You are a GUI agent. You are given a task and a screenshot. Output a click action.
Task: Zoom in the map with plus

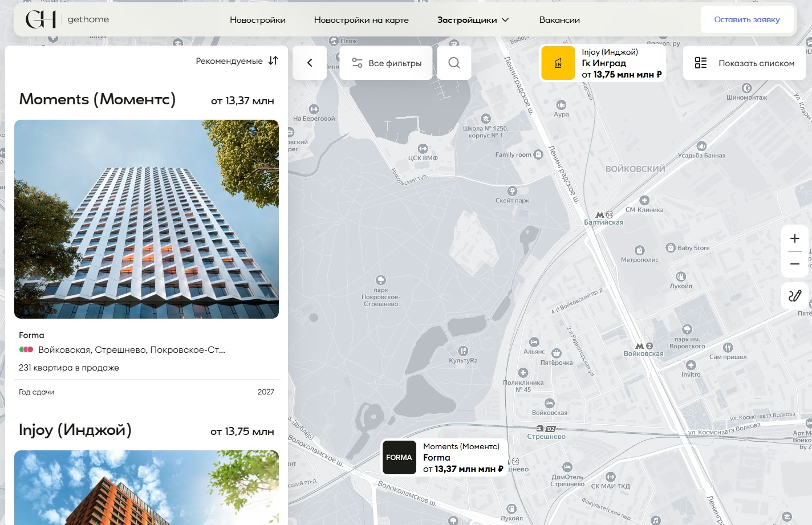(x=795, y=238)
